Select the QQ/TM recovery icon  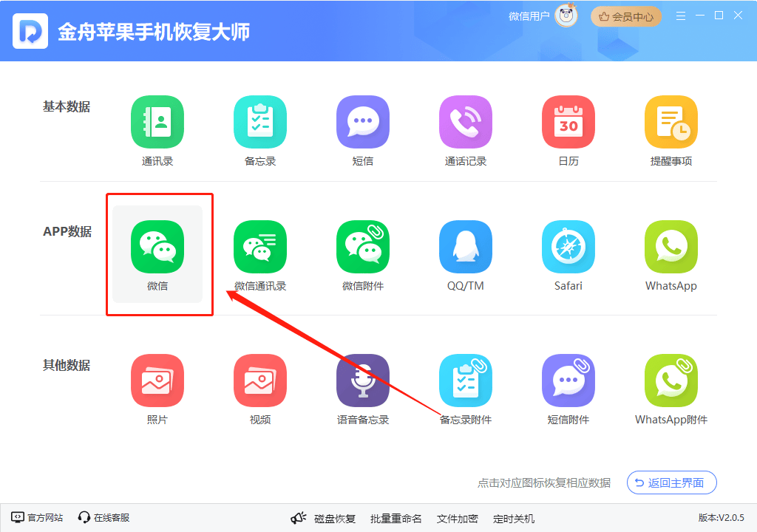point(466,246)
